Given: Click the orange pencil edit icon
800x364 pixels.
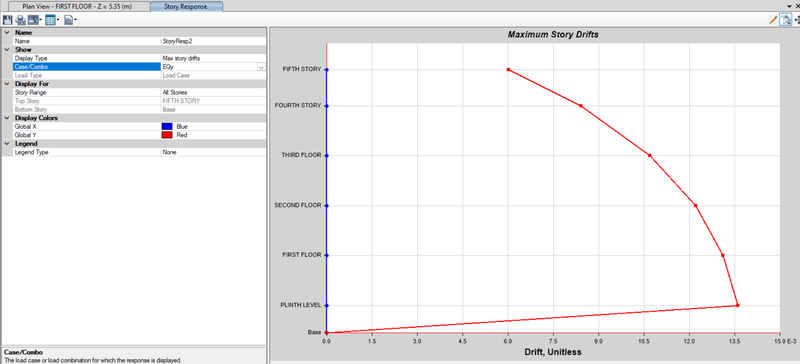Looking at the screenshot, I should coord(773,20).
